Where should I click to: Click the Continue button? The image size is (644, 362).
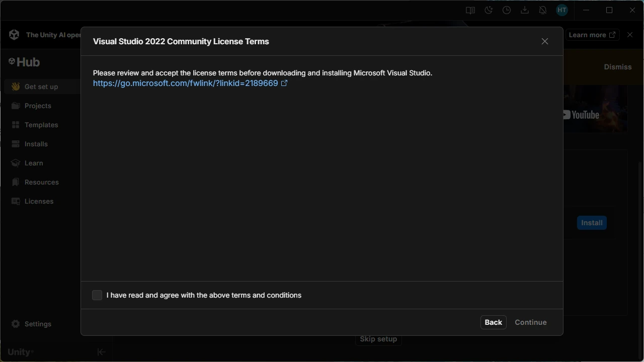[x=531, y=322]
